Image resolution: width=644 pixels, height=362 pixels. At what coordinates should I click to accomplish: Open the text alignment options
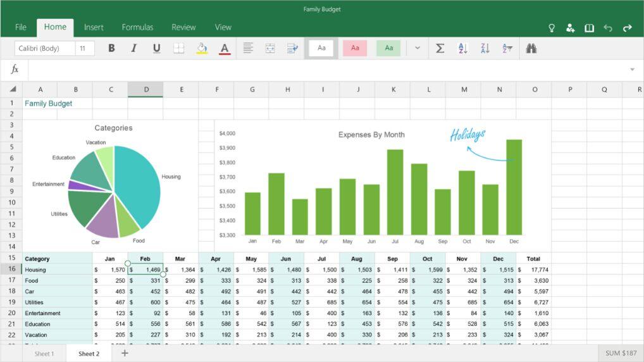tap(248, 48)
